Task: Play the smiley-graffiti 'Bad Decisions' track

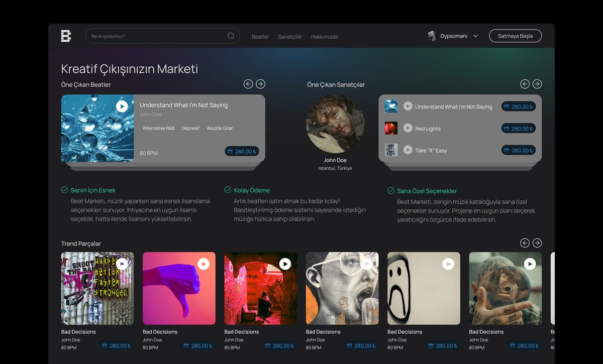Action: (448, 264)
